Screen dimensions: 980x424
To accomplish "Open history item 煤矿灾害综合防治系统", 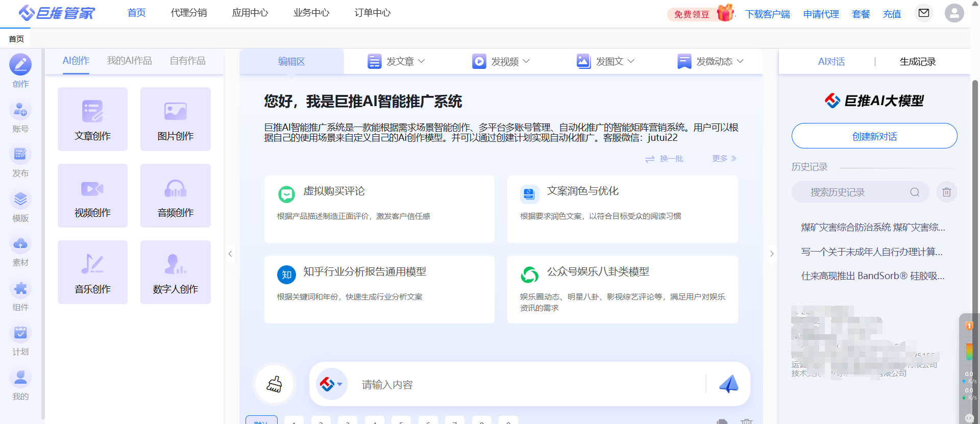I will point(873,227).
